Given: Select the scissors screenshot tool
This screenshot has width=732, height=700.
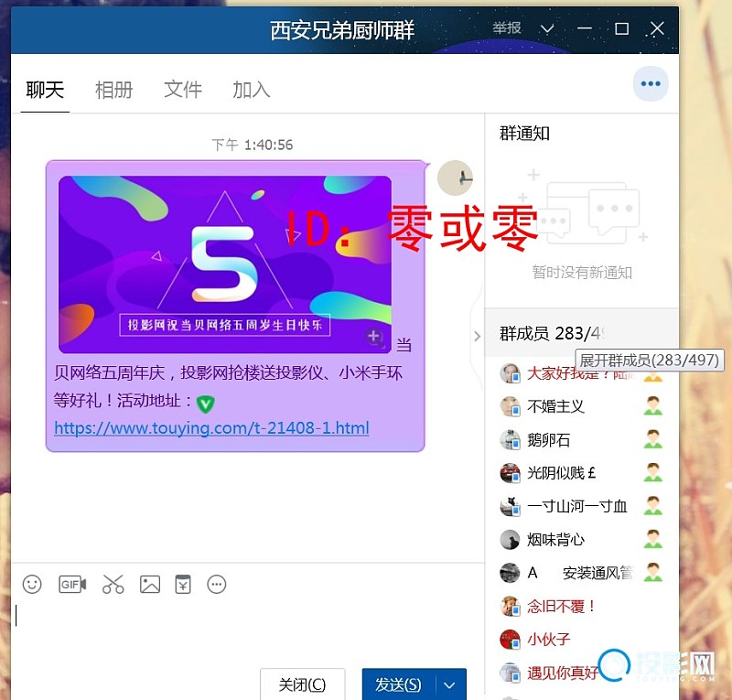Looking at the screenshot, I should tap(113, 584).
